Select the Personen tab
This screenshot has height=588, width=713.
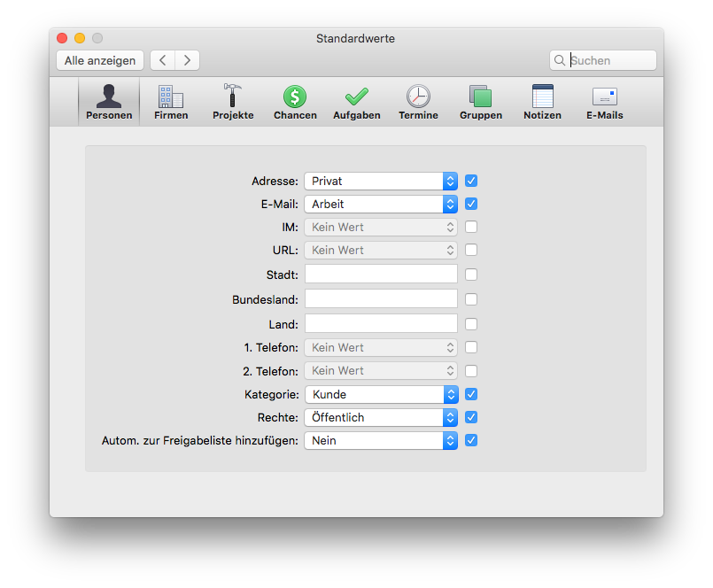coord(109,102)
